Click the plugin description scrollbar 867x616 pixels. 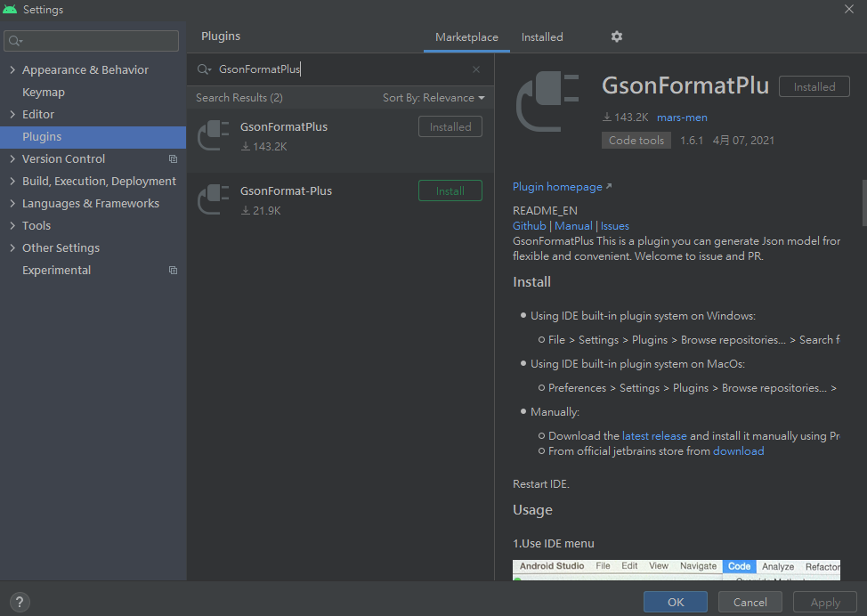[864, 202]
